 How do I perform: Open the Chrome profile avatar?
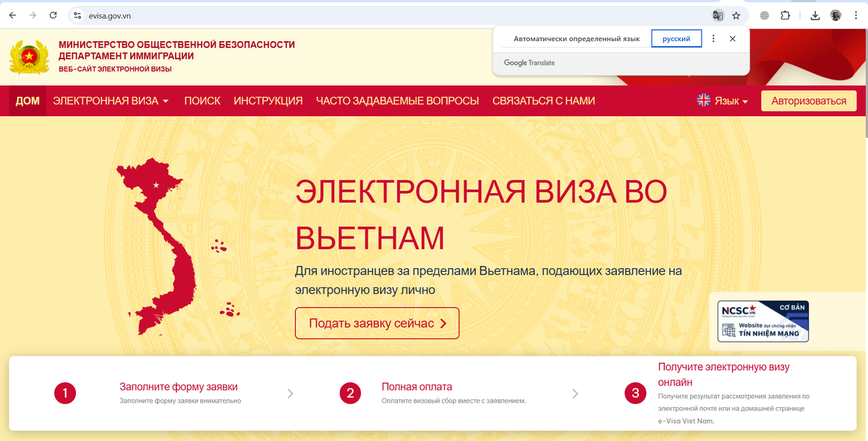pos(835,15)
